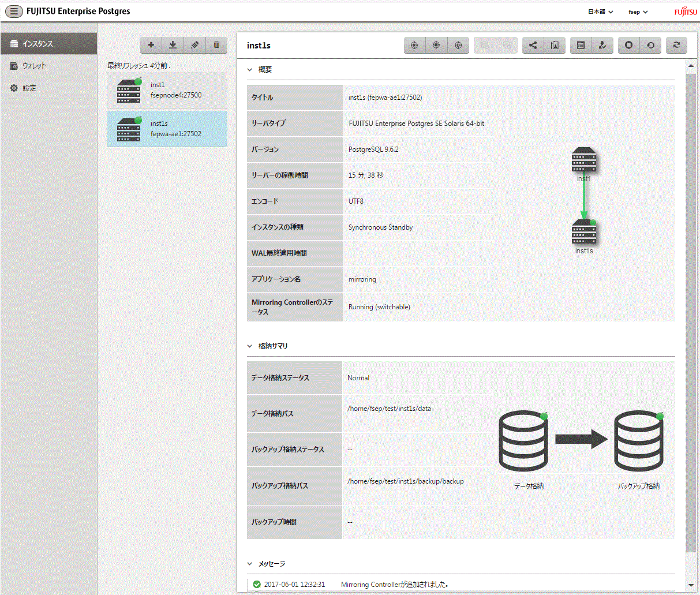The image size is (700, 595).
Task: Click the サーバタイプ label
Action: [x=268, y=124]
